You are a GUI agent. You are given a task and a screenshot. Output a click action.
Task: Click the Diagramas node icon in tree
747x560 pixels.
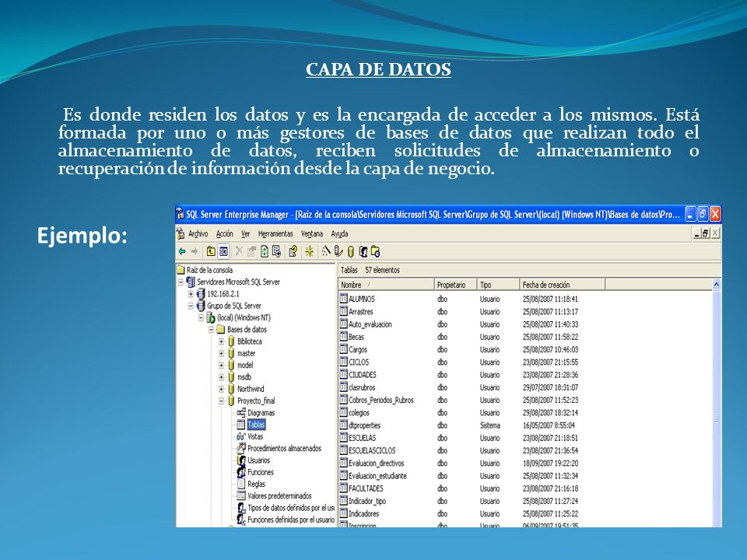[241, 412]
